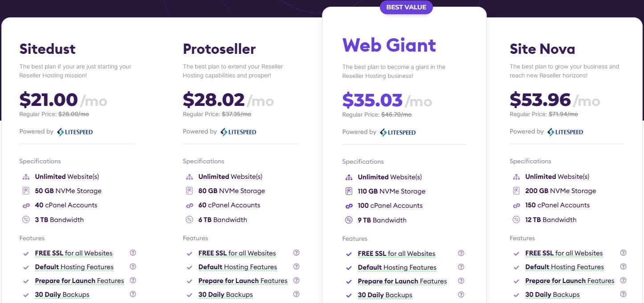This screenshot has height=303, width=644.
Task: Click the cPanel Accounts icon under Web Giant
Action: (348, 206)
